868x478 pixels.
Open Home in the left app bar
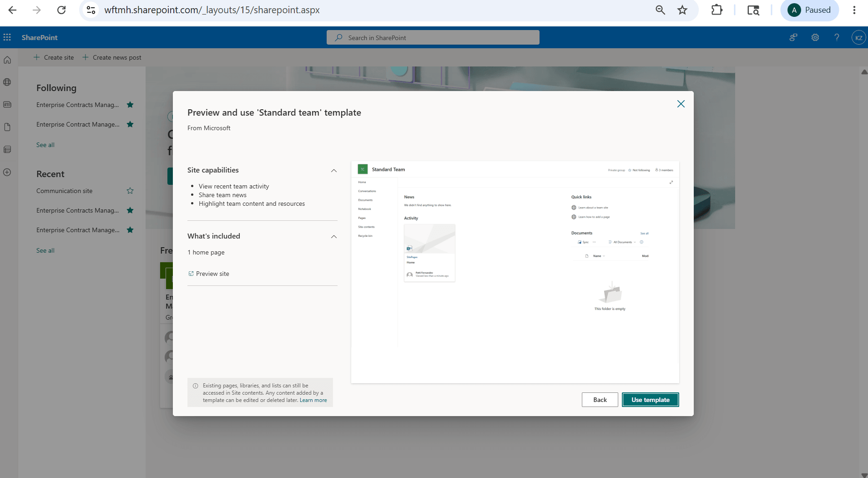click(x=7, y=60)
